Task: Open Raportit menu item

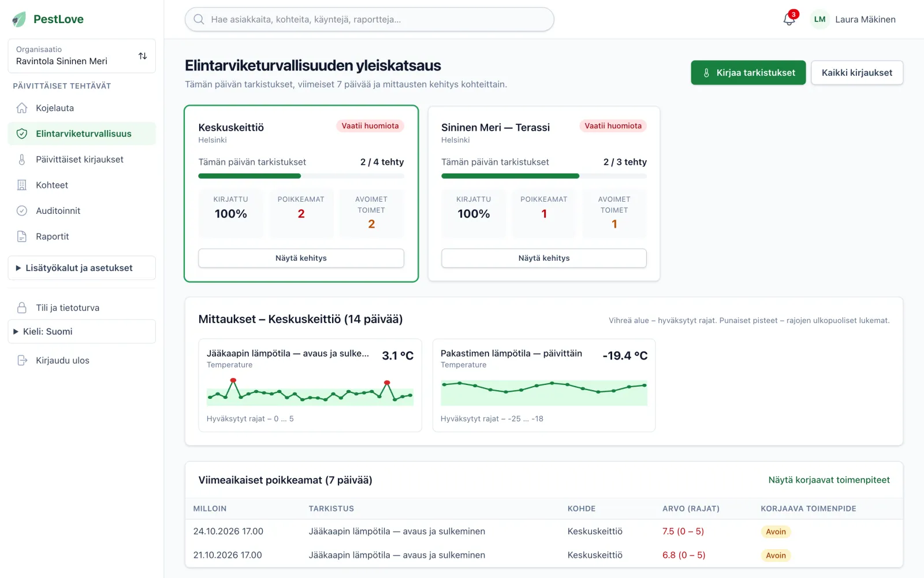Action: (x=81, y=236)
